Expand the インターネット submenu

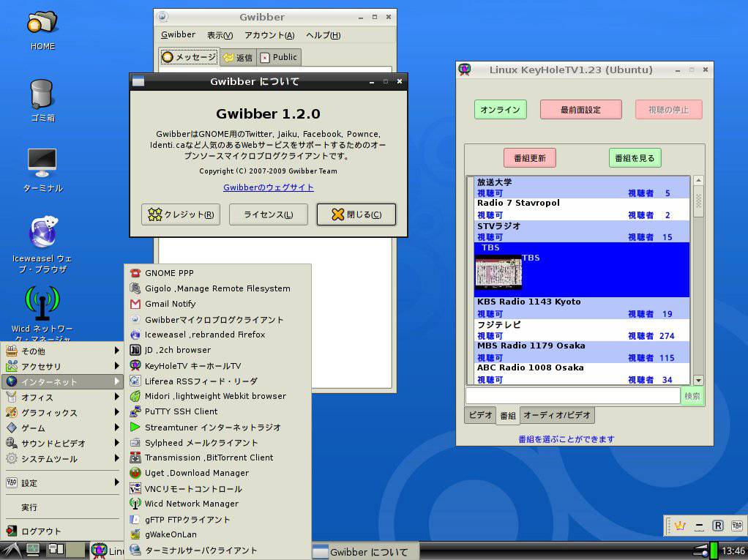tap(62, 381)
